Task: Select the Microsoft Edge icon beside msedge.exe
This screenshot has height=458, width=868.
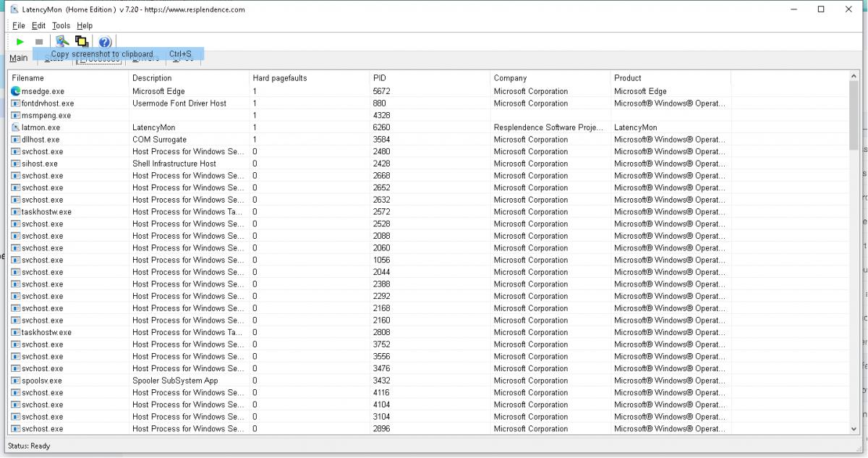Action: tap(16, 91)
